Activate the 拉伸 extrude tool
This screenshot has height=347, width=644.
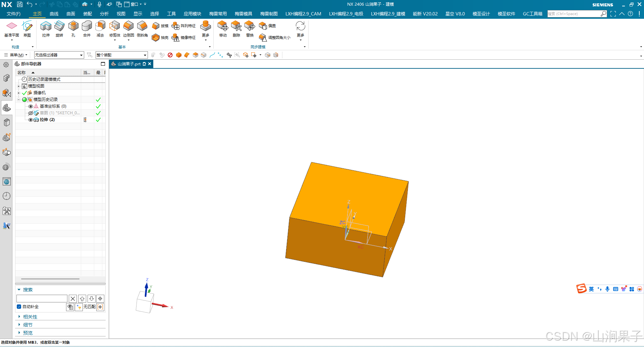click(46, 28)
